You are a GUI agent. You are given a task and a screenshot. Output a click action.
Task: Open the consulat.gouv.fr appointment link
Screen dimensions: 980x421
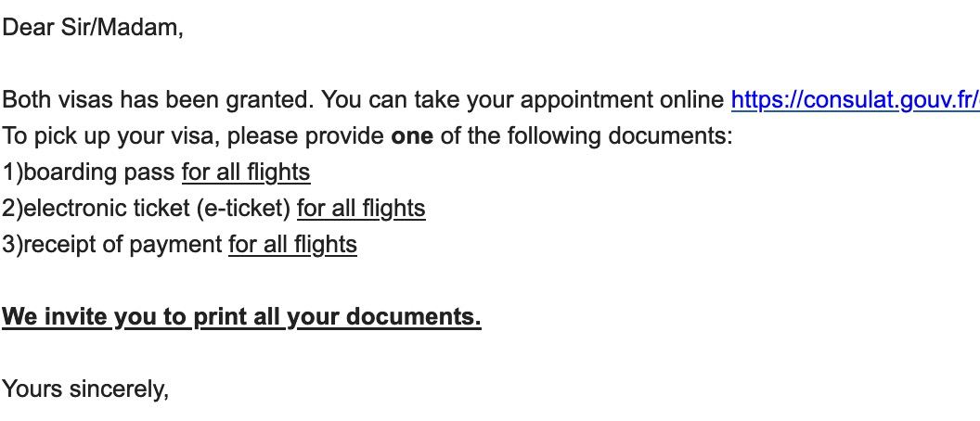point(854,100)
